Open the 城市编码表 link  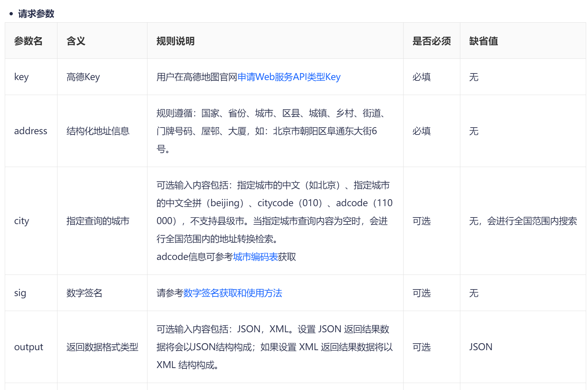tap(255, 257)
